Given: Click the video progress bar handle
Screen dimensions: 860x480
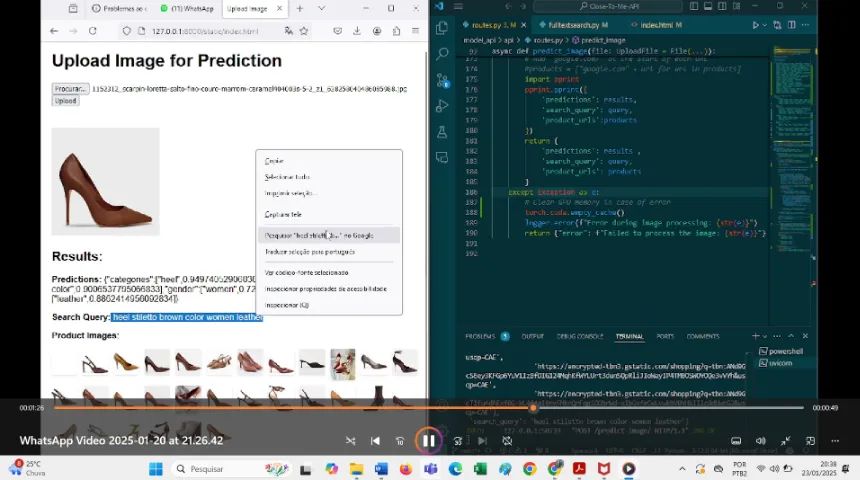Looking at the screenshot, I should point(533,408).
